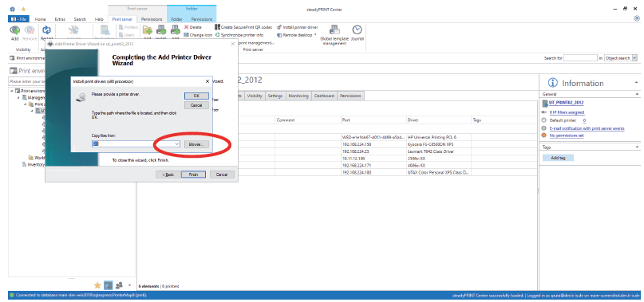Click the steadyPRINT application logo icon
Screen dimensions: 644x302
pyautogui.click(x=12, y=9)
